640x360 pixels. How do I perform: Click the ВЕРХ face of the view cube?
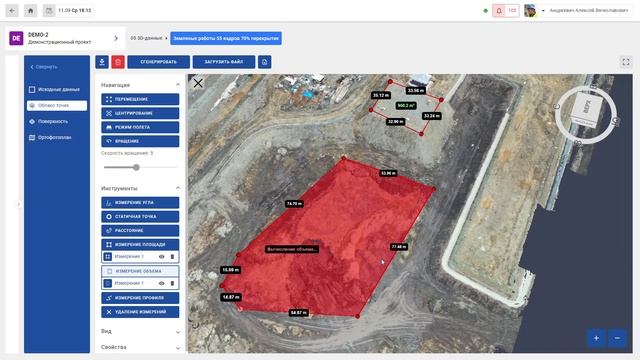(x=588, y=107)
